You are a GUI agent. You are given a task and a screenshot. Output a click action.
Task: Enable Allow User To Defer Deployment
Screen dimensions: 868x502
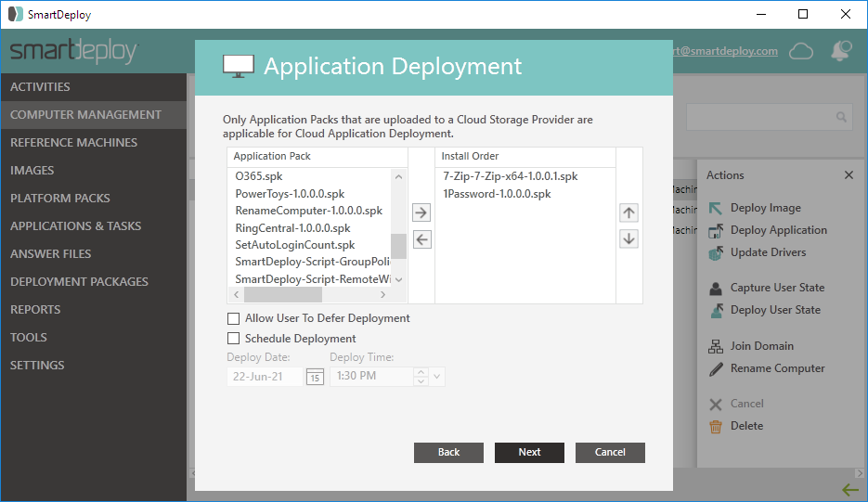[234, 319]
